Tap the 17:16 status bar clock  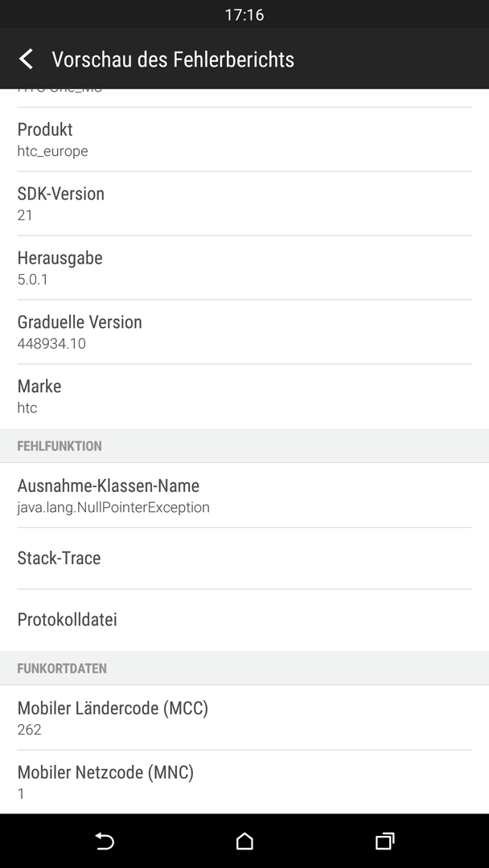point(244,15)
